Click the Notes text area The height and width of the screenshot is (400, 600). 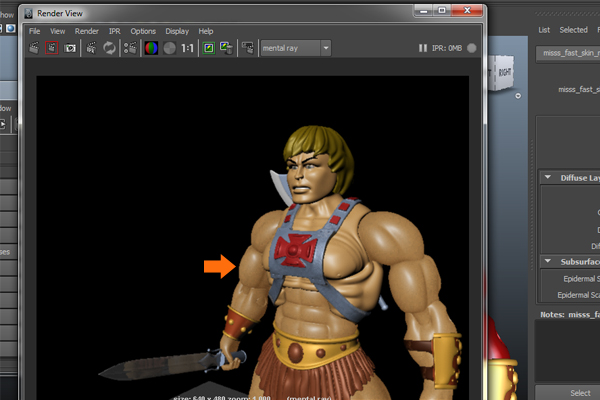pyautogui.click(x=567, y=350)
